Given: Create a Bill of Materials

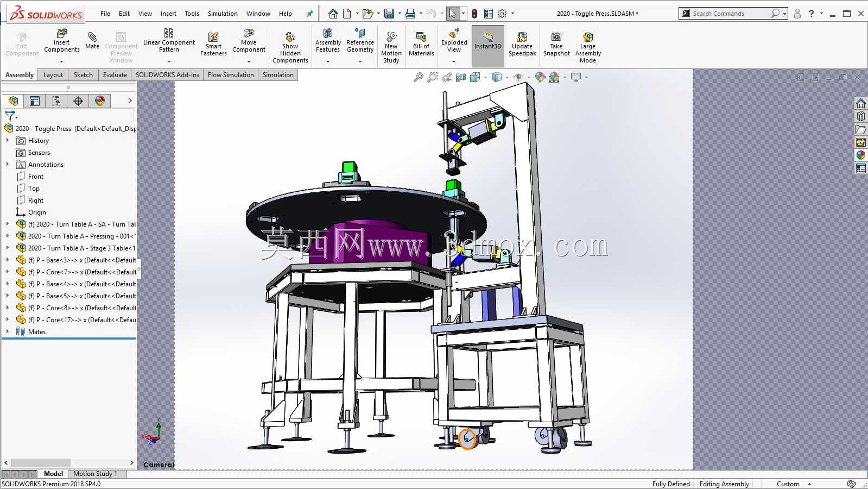Looking at the screenshot, I should click(x=421, y=43).
